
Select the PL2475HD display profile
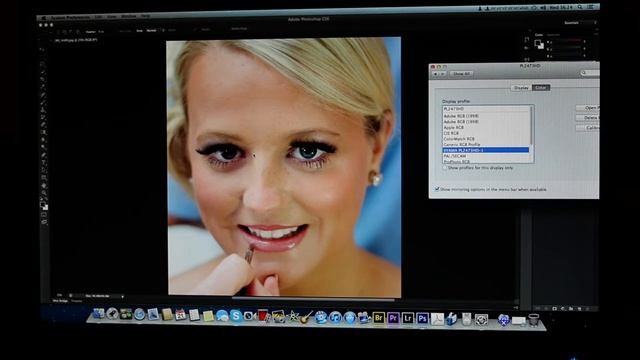(x=486, y=109)
